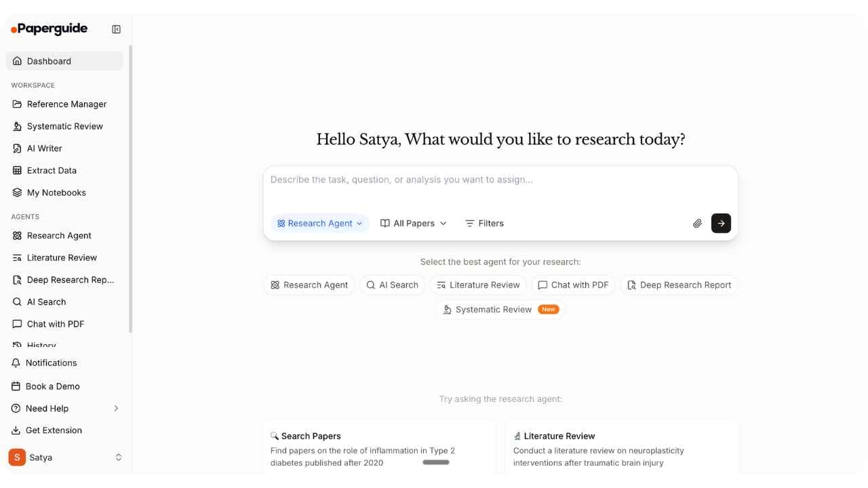Open the All Papers source dropdown
This screenshot has width=868, height=488.
coord(414,223)
